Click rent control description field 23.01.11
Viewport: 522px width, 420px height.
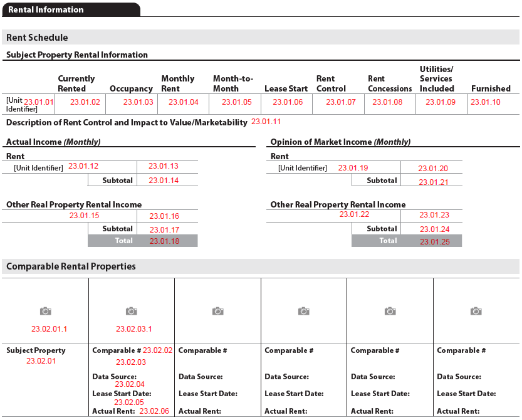266,122
